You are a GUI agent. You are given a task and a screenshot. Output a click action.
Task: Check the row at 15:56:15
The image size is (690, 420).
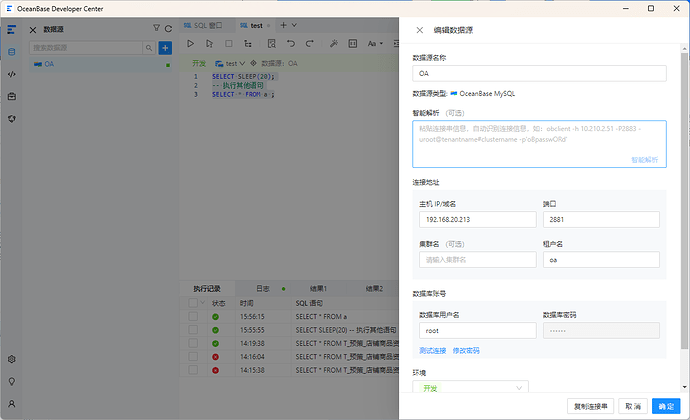click(193, 317)
